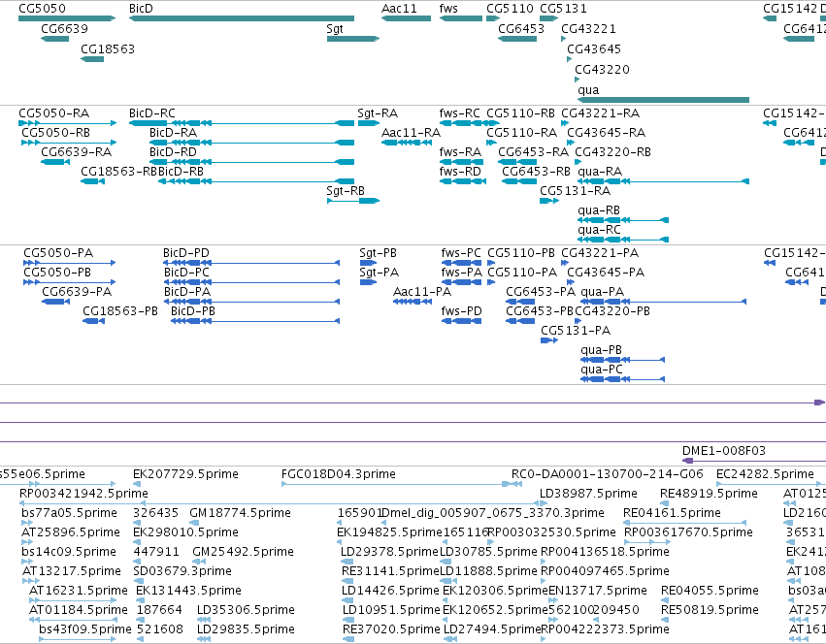Screen dimensions: 826x644
Task: Select transcript qua-RB
Action: (x=623, y=220)
